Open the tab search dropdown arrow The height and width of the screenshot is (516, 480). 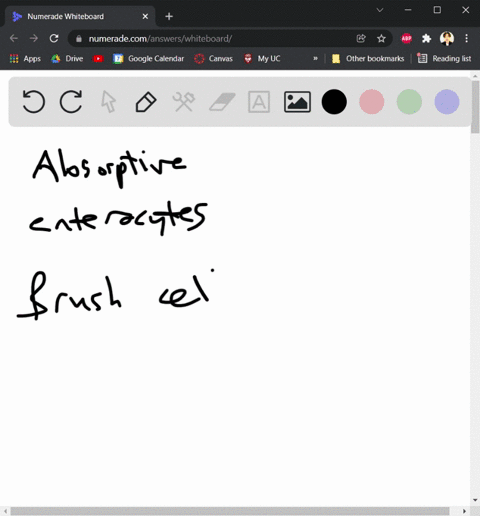tap(380, 10)
